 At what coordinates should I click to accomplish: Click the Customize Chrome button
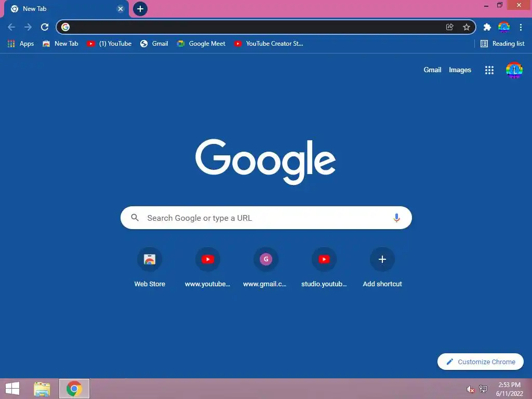point(481,362)
